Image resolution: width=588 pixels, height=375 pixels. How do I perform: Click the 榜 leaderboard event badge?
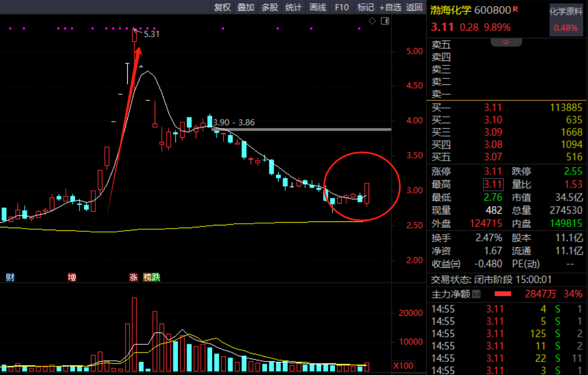147,277
